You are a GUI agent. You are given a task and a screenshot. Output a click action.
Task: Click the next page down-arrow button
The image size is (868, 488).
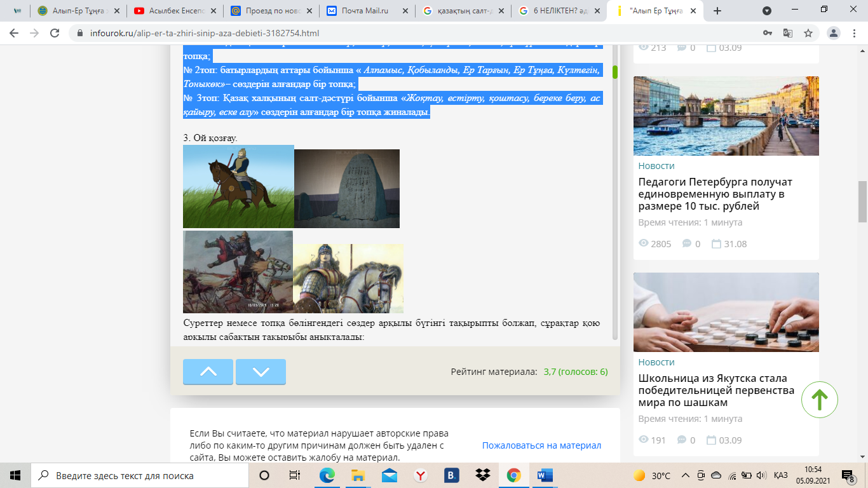click(x=261, y=372)
